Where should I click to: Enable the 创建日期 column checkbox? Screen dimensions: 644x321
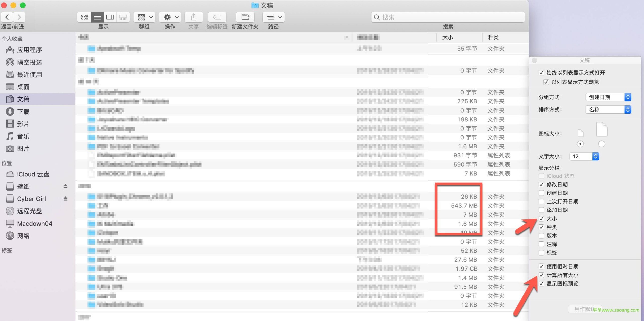pos(541,193)
